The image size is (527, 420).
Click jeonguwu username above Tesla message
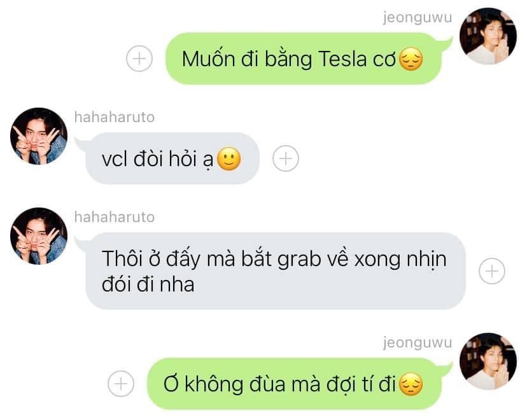click(418, 17)
